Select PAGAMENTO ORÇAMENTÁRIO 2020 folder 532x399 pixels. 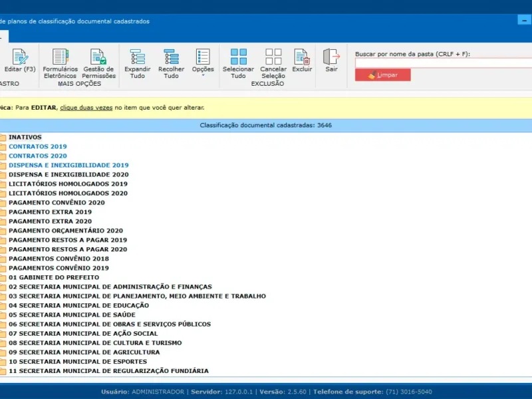click(66, 231)
